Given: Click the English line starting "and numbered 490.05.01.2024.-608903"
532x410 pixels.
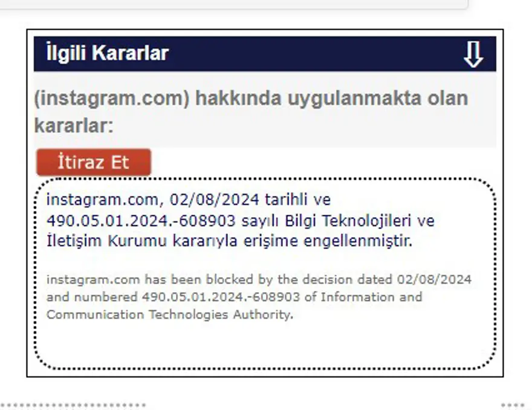Looking at the screenshot, I should point(235,297).
